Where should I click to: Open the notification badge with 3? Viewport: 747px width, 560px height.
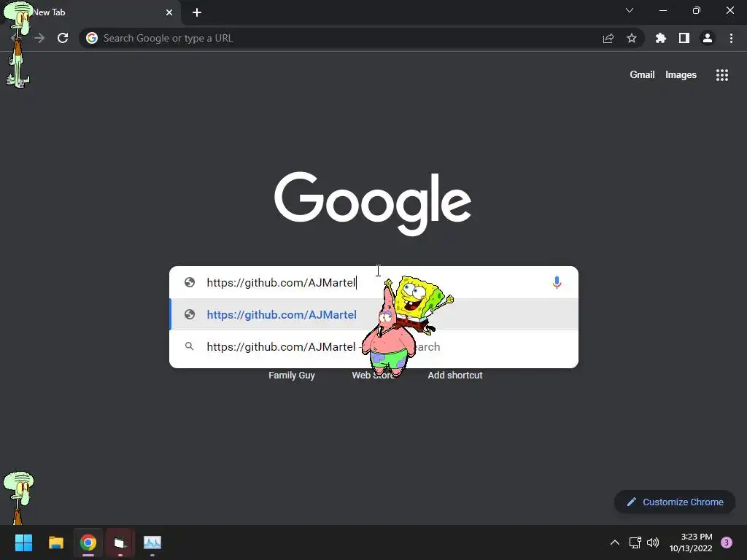pyautogui.click(x=727, y=542)
